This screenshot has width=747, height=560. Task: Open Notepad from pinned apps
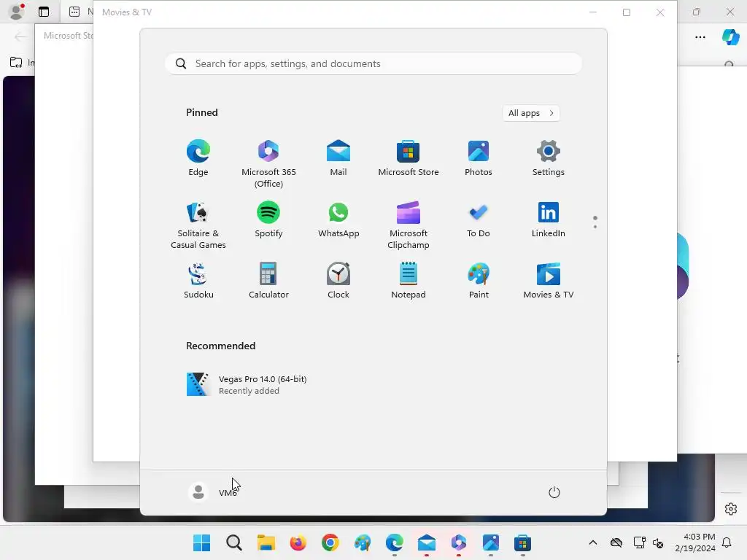[409, 281]
